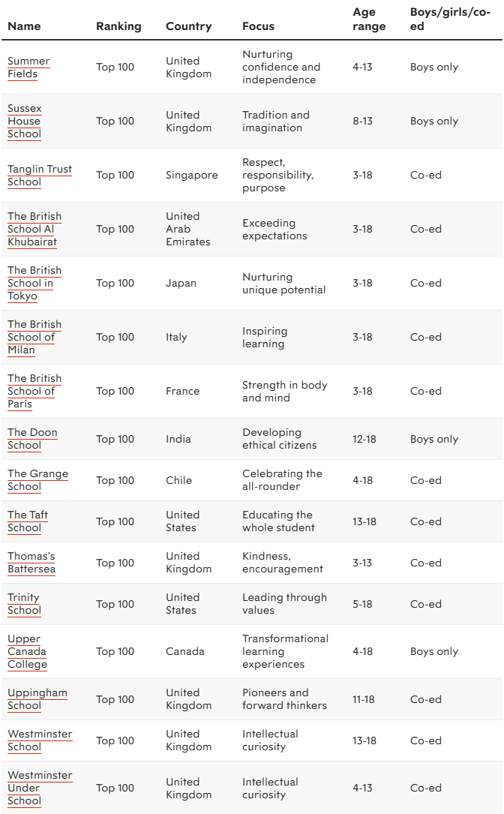Open The Grange School link
Screen dimensions: 504x814
[x=37, y=480]
